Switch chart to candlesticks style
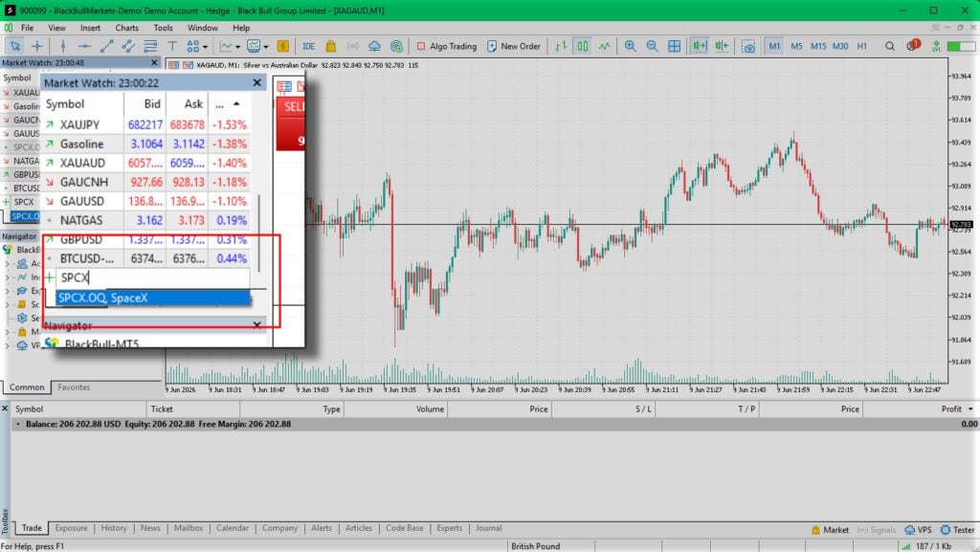Image resolution: width=980 pixels, height=552 pixels. [583, 46]
